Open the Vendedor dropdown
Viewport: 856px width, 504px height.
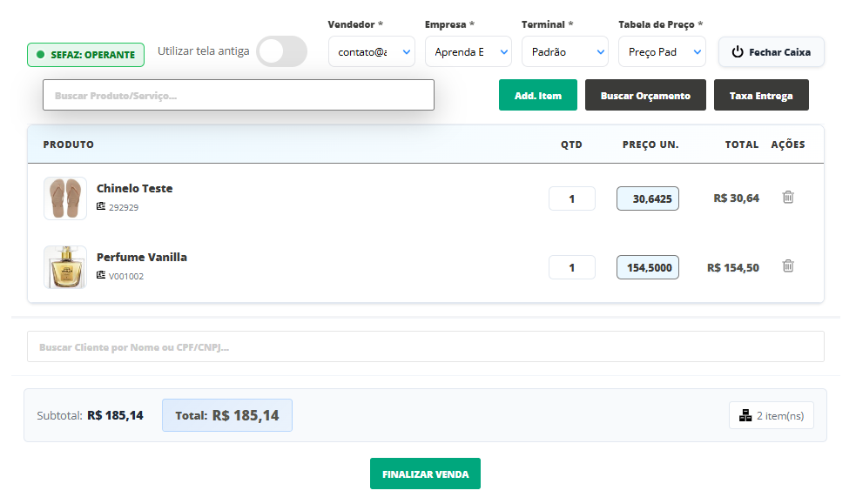point(372,52)
